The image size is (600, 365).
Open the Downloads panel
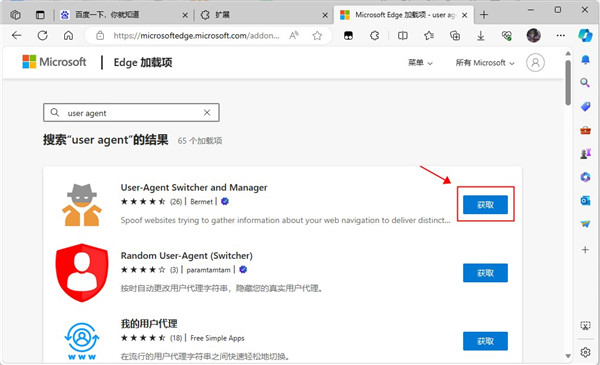(481, 36)
